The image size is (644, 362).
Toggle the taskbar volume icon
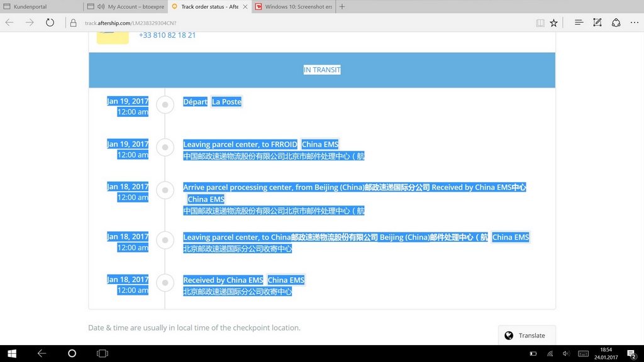[566, 353]
